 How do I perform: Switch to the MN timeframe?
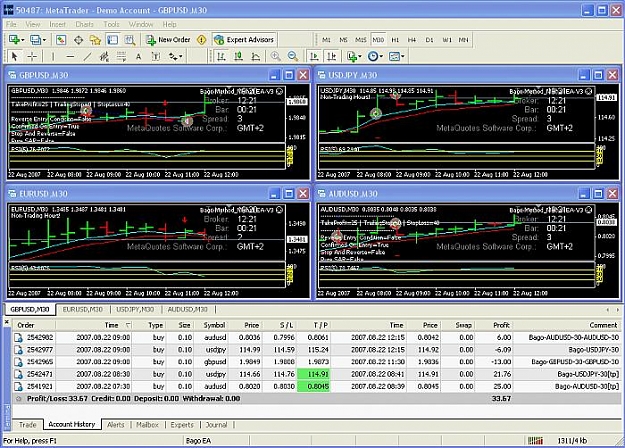click(x=463, y=40)
